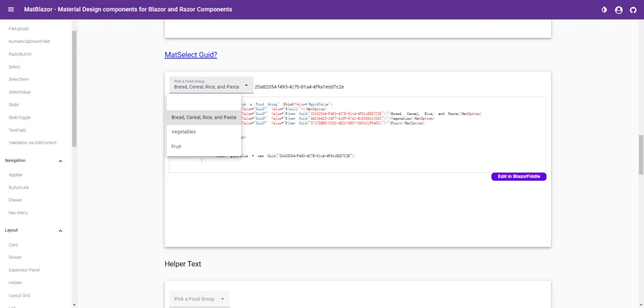Collapse the Navigation section chevron
Viewport: 644px width, 308px height.
click(x=60, y=161)
